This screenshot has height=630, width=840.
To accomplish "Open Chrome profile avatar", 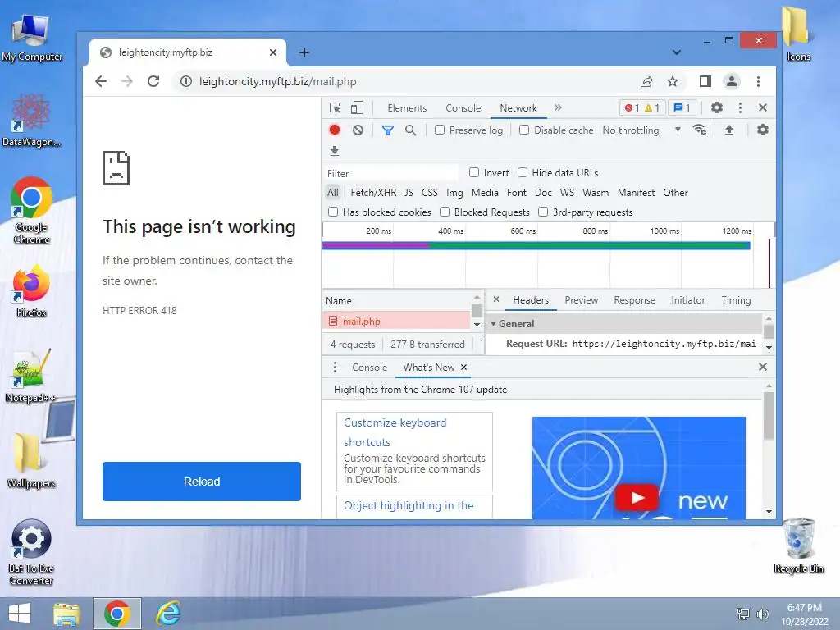I will click(731, 81).
